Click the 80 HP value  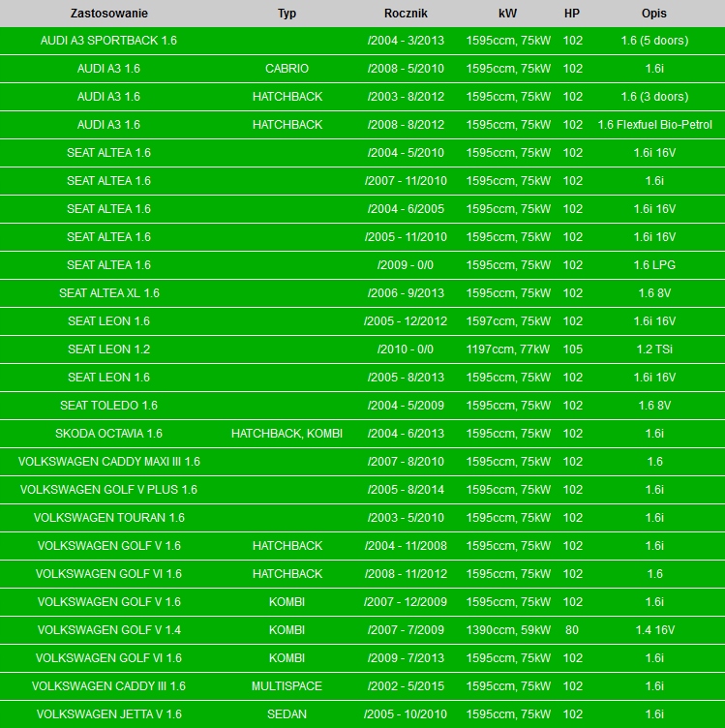click(x=572, y=630)
